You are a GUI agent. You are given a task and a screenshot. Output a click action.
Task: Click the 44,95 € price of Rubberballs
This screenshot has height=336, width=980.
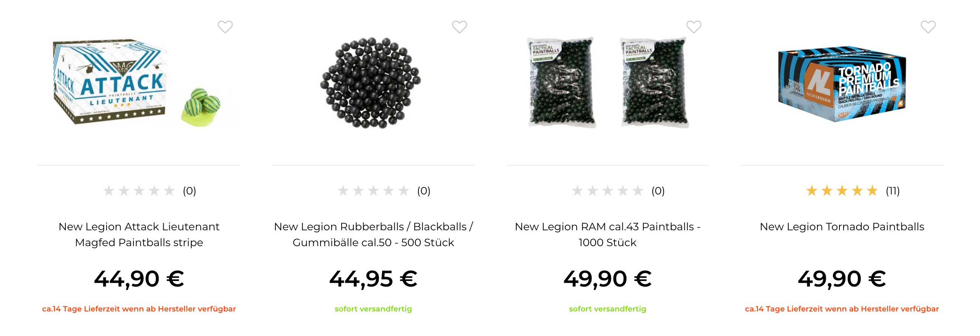[373, 279]
